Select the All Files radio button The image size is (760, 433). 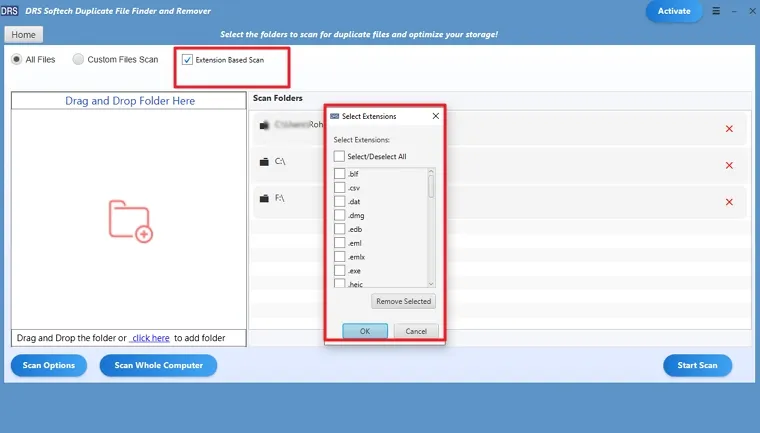tap(16, 59)
